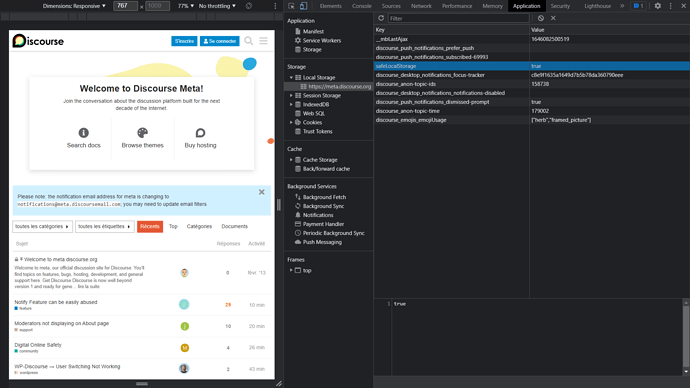Open the Discourse search icon
Image resolution: width=690 pixels, height=388 pixels.
(249, 41)
